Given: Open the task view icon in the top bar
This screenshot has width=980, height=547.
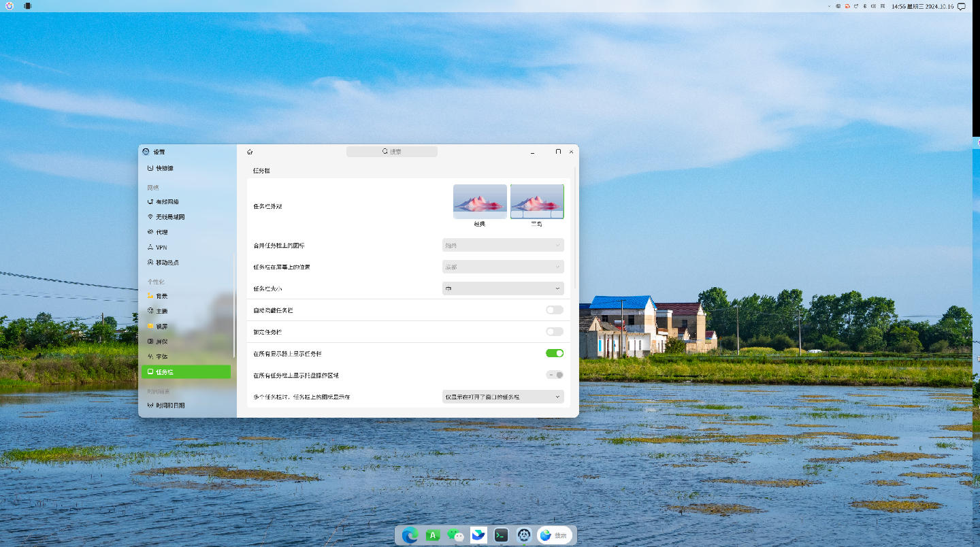Looking at the screenshot, I should [x=27, y=6].
